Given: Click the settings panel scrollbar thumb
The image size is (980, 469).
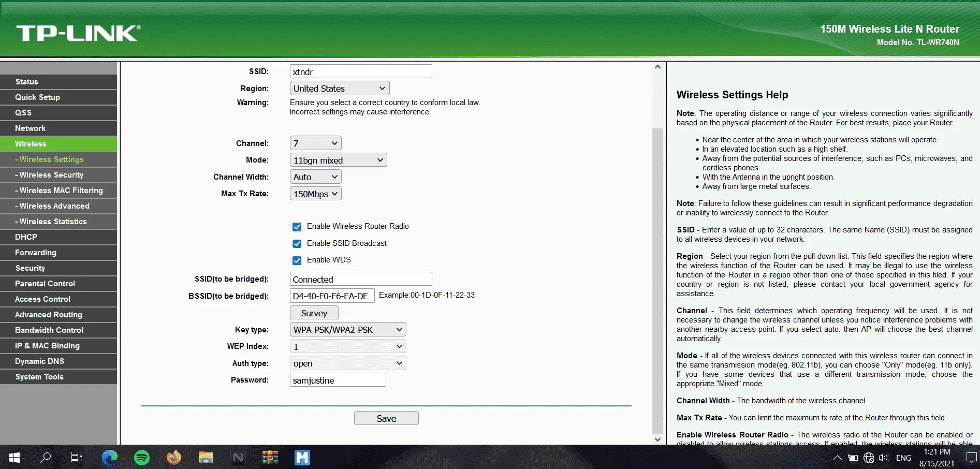Looking at the screenshot, I should (657, 280).
